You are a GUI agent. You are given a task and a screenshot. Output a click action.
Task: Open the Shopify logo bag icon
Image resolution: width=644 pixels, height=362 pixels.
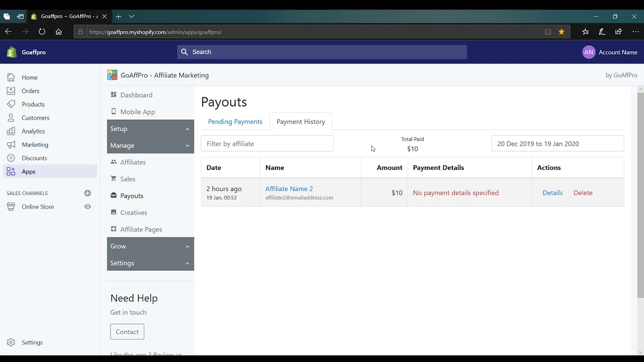12,52
